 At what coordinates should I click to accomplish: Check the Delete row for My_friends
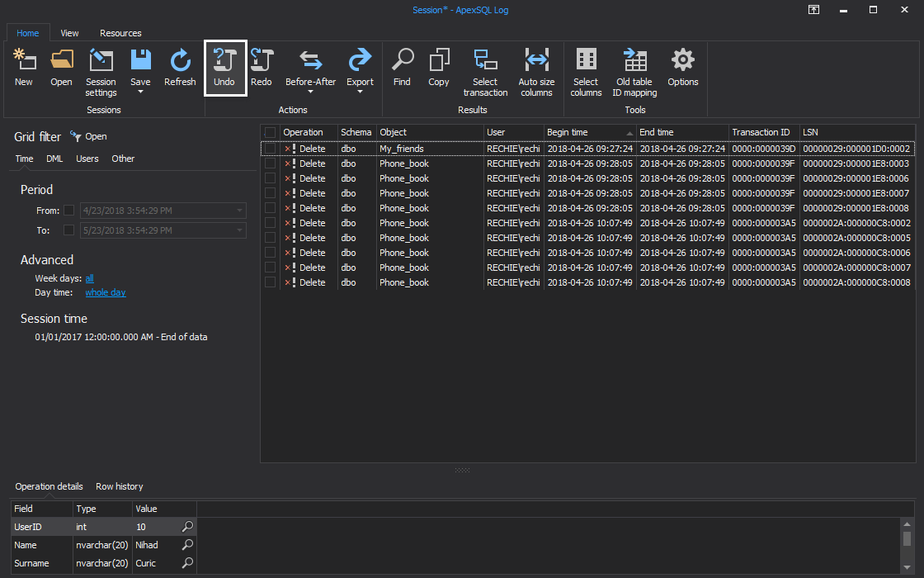(x=270, y=149)
